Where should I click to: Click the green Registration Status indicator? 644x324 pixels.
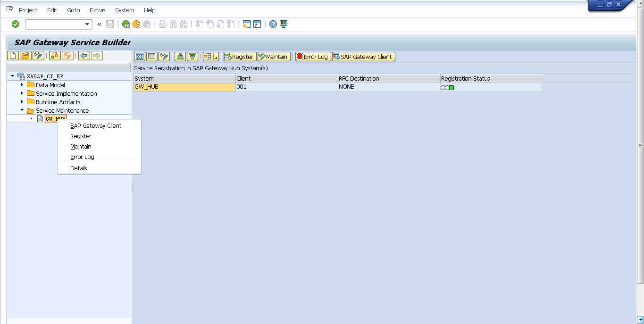[451, 87]
